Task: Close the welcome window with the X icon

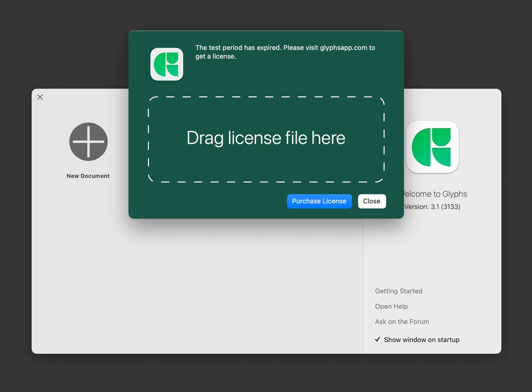Action: (40, 97)
